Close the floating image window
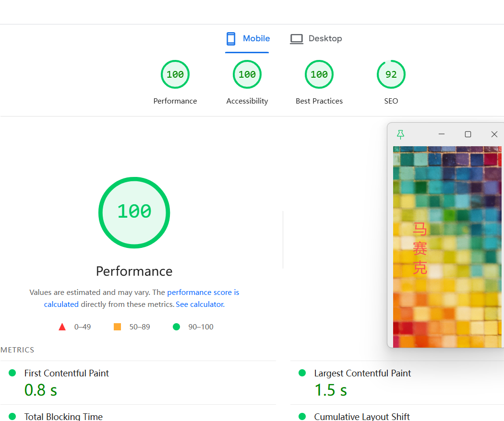The image size is (504, 421). 494,134
